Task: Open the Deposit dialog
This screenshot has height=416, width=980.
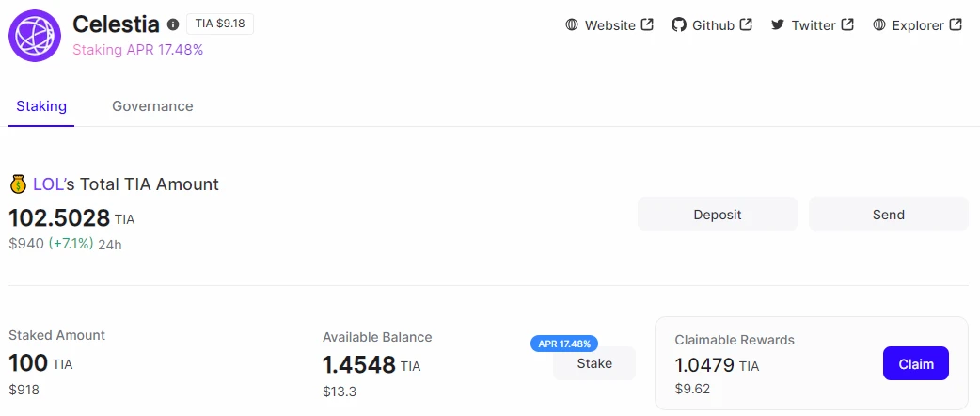Action: point(717,214)
